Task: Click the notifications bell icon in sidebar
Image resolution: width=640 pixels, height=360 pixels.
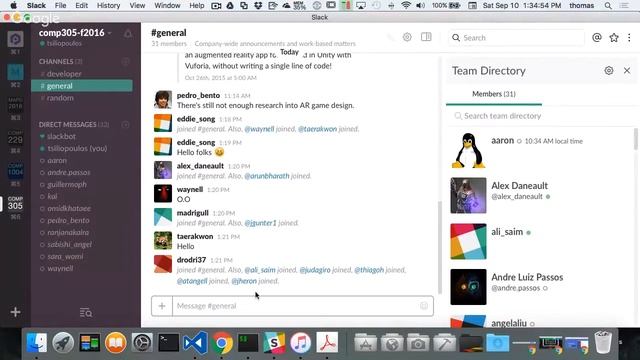Action: click(x=128, y=33)
